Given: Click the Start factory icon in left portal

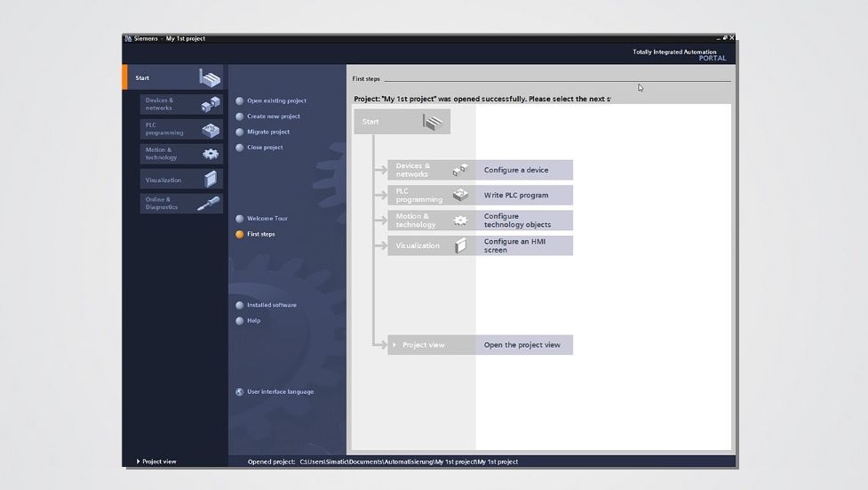Looking at the screenshot, I should (x=210, y=78).
